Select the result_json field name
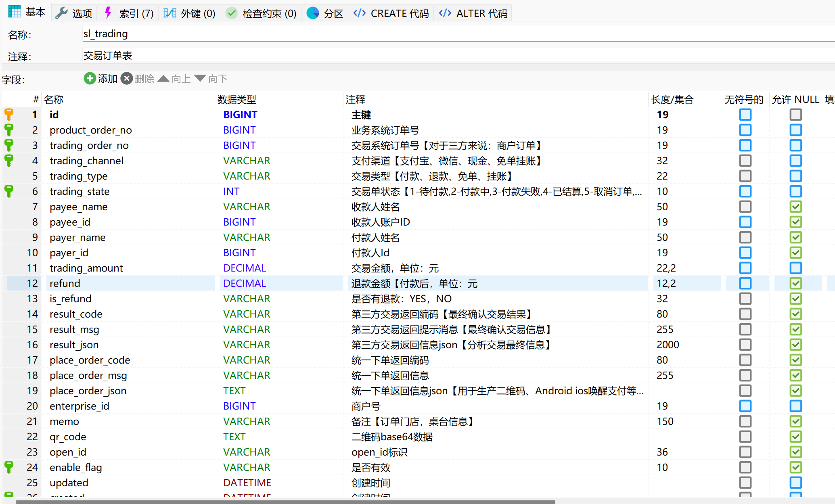 tap(74, 345)
